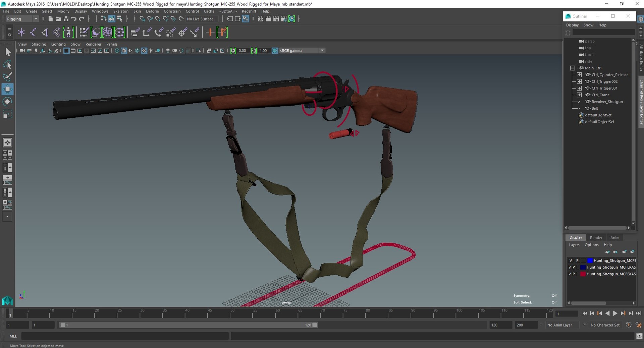Toggle visibility V of red Hunting_Shotgun layer
The height and width of the screenshot is (348, 644).
pos(570,274)
